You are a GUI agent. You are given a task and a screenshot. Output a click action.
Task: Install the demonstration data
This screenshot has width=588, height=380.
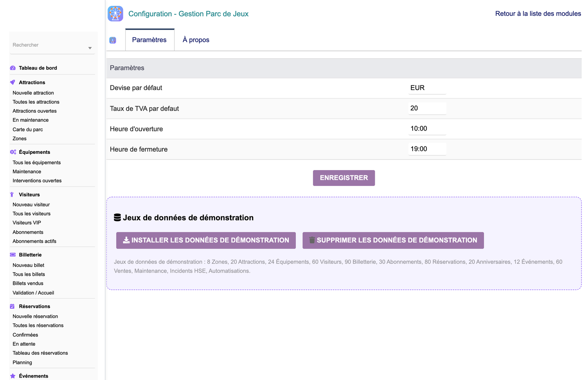(x=206, y=240)
